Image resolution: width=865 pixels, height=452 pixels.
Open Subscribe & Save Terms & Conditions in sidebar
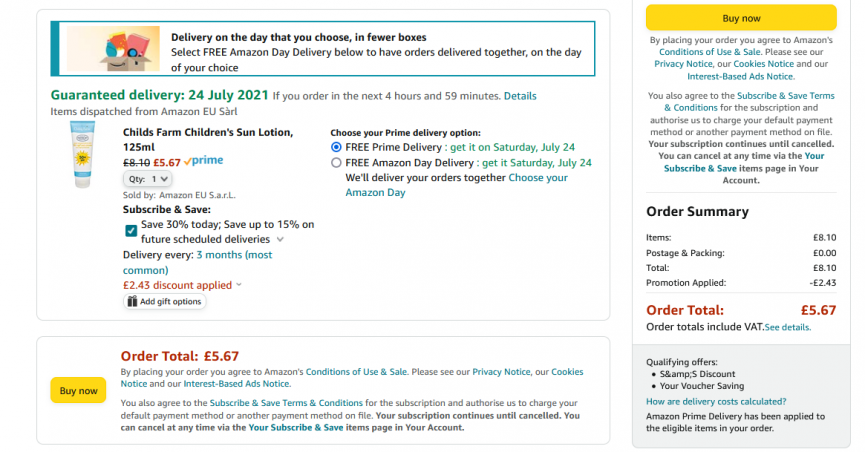click(x=749, y=102)
